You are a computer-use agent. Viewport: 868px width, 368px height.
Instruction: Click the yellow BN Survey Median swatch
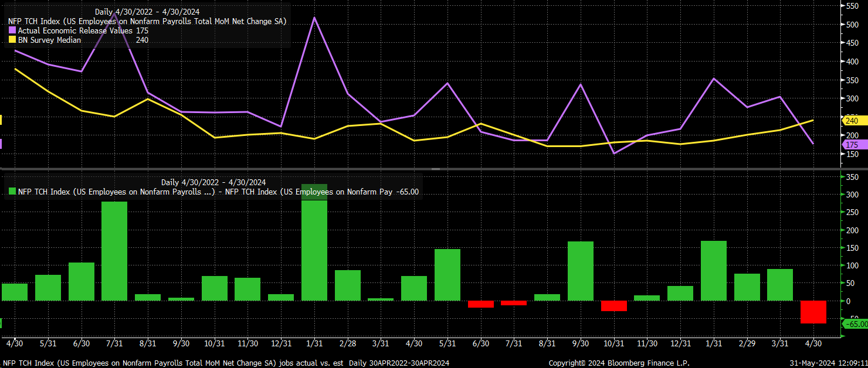(x=12, y=40)
